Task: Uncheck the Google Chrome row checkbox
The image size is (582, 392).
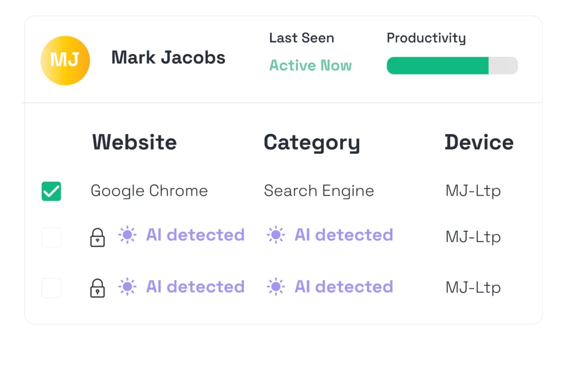Action: [x=51, y=191]
